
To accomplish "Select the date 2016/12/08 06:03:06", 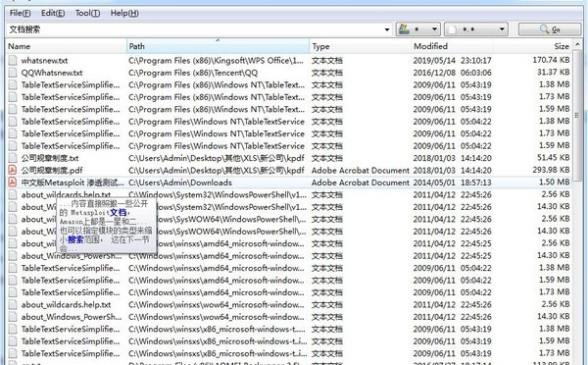I will pos(452,73).
